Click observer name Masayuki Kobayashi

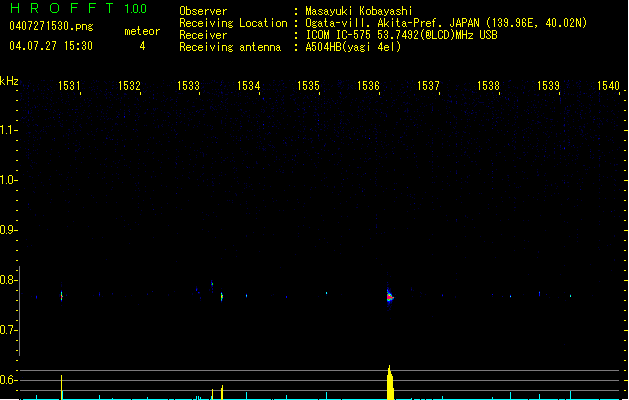359,11
